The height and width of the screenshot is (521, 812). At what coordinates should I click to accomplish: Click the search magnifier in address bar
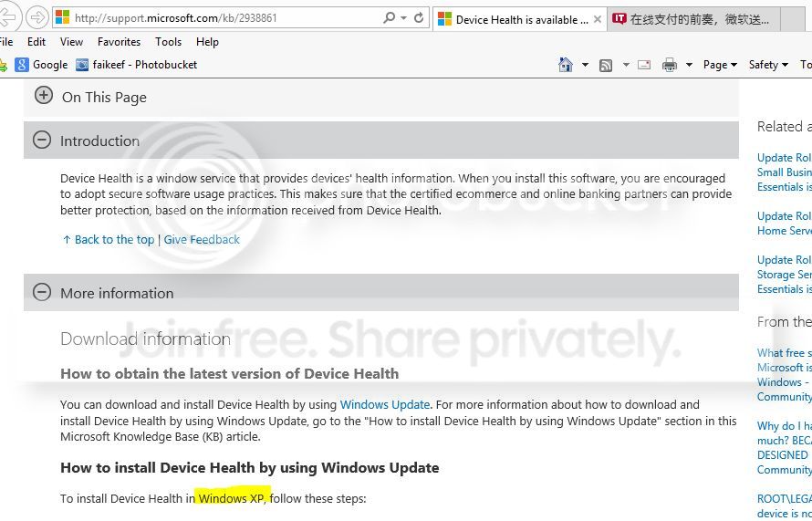(x=389, y=17)
